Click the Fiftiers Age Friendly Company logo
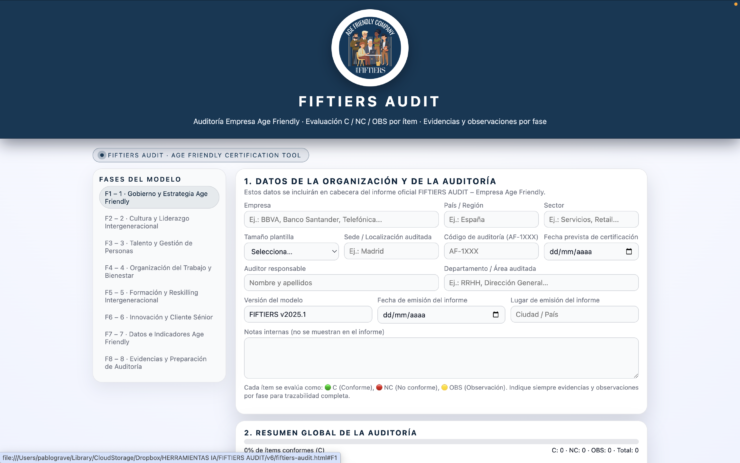 [x=369, y=47]
